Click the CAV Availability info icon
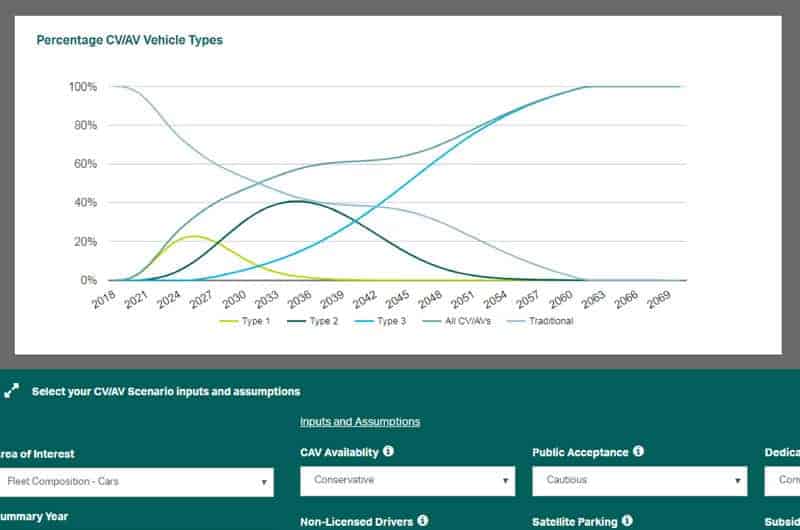Viewport: 800px width, 530px height. 388,452
